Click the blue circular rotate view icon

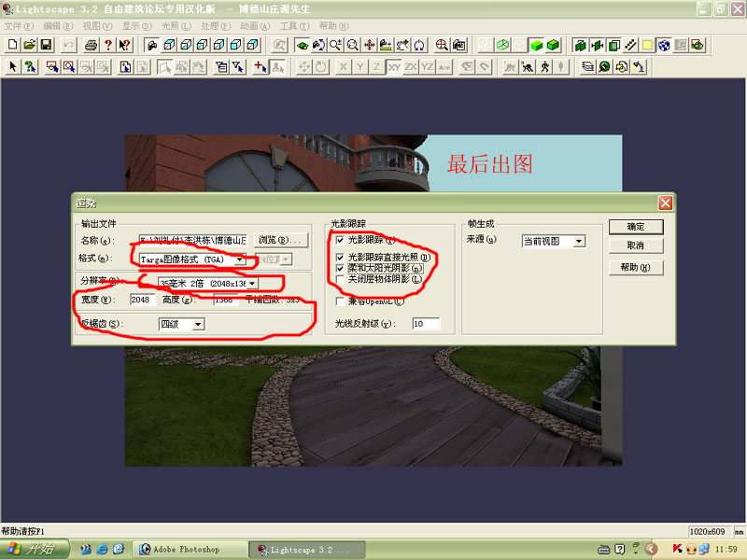419,45
